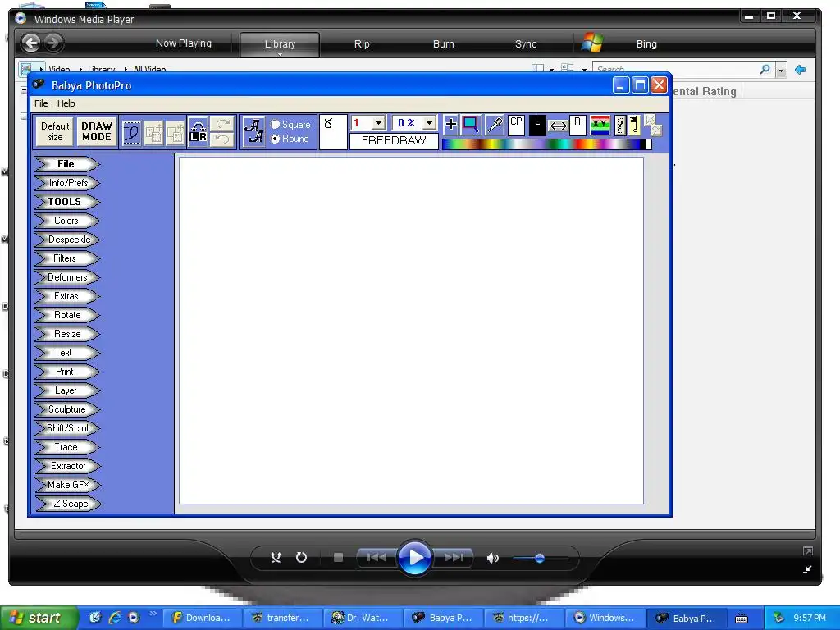Select the Square brush option
The height and width of the screenshot is (630, 840).
[x=290, y=125]
